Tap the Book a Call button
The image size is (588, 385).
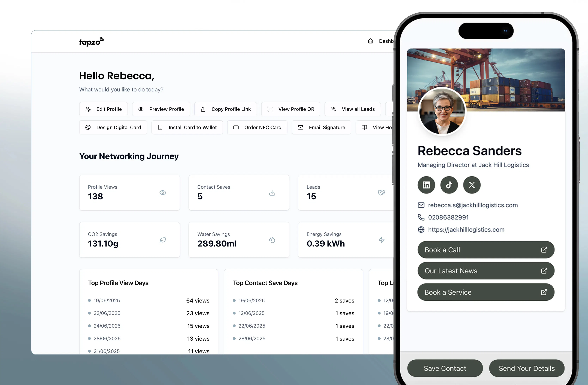click(x=486, y=250)
